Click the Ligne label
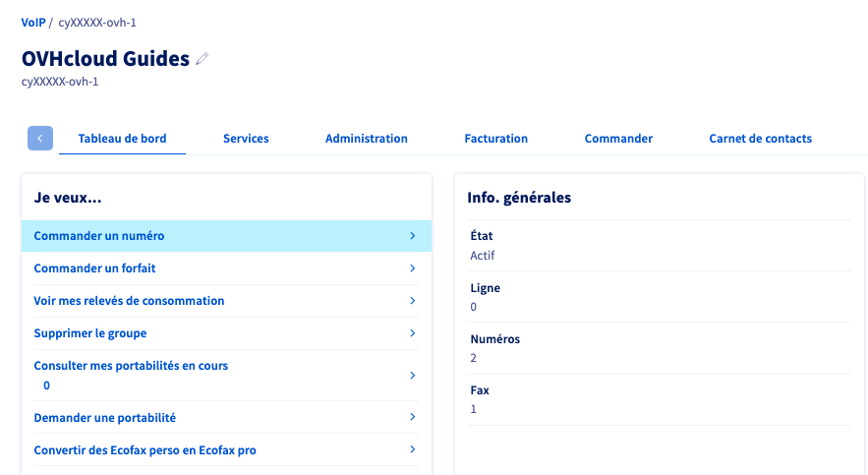The width and height of the screenshot is (868, 475). 486,288
